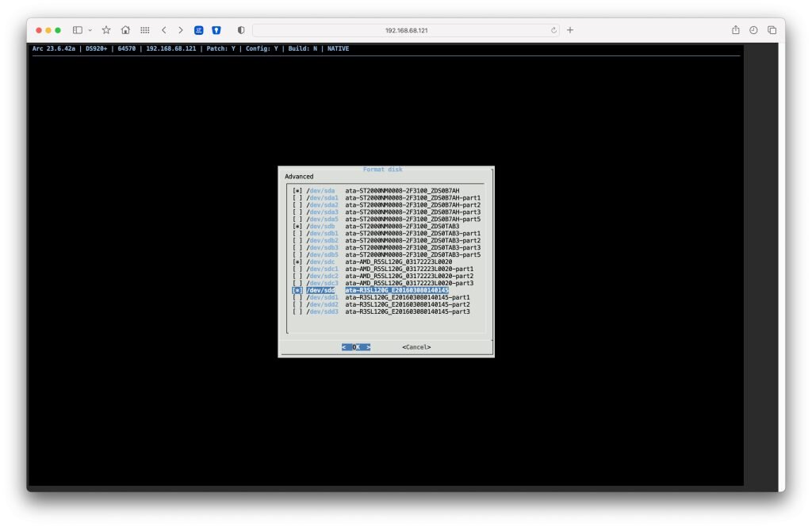Go to the home page

pos(125,30)
